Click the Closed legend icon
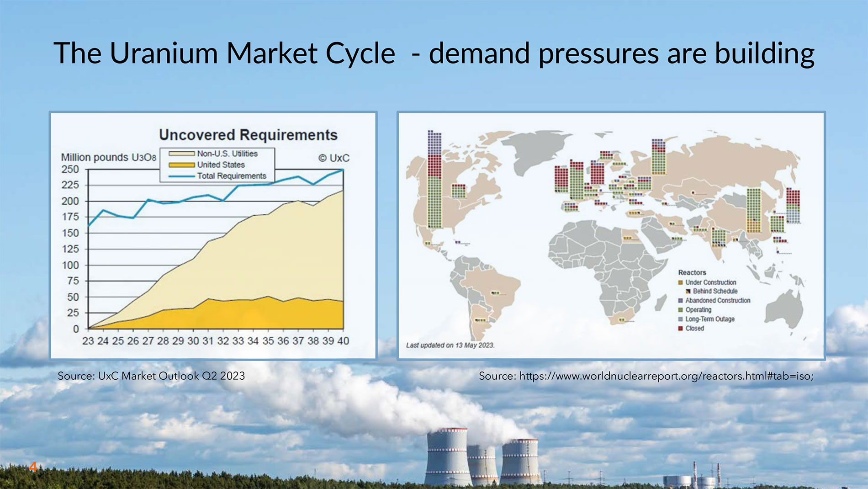 point(681,329)
